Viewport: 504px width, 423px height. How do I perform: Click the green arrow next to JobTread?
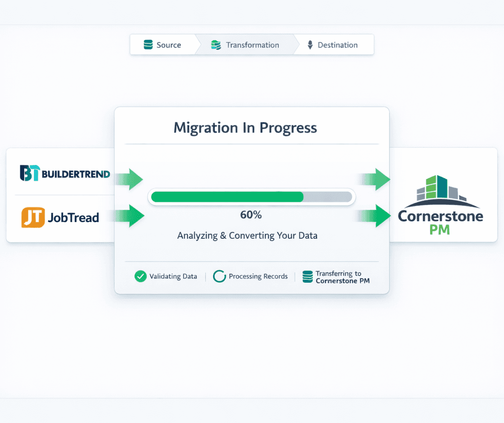(127, 216)
